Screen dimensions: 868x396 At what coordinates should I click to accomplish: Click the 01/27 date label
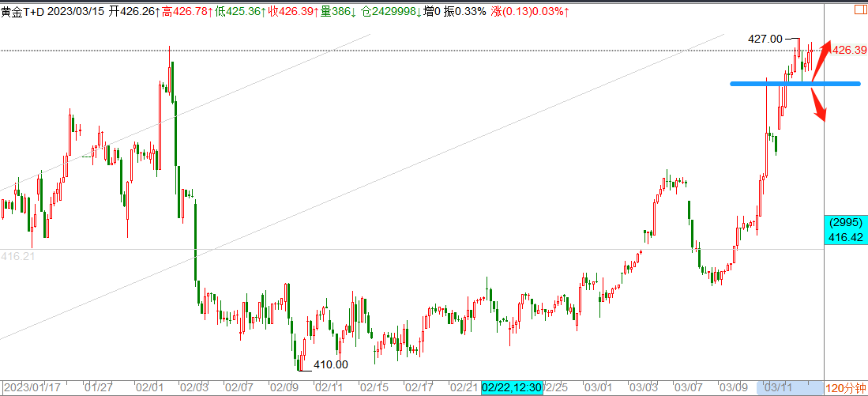(x=99, y=387)
